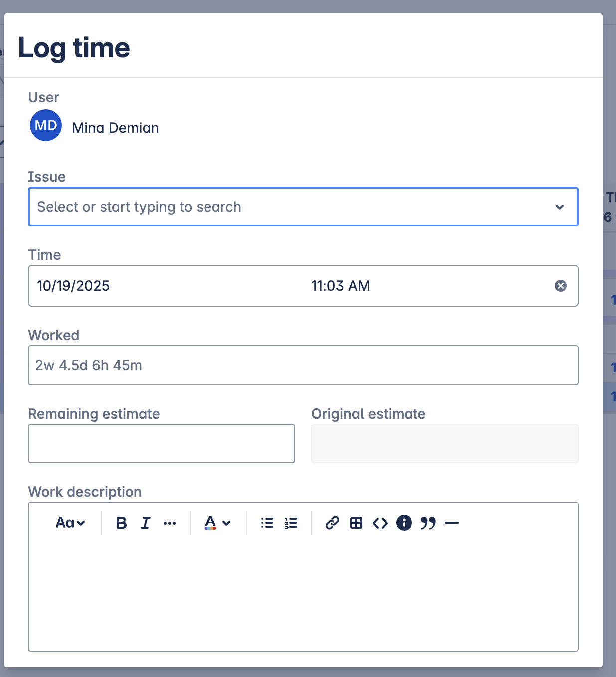
Task: Insert a code snippet block
Action: [x=380, y=523]
